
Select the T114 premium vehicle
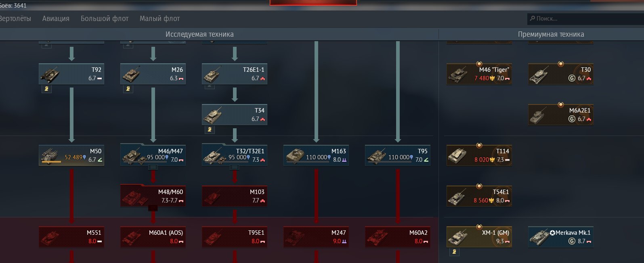click(x=479, y=155)
